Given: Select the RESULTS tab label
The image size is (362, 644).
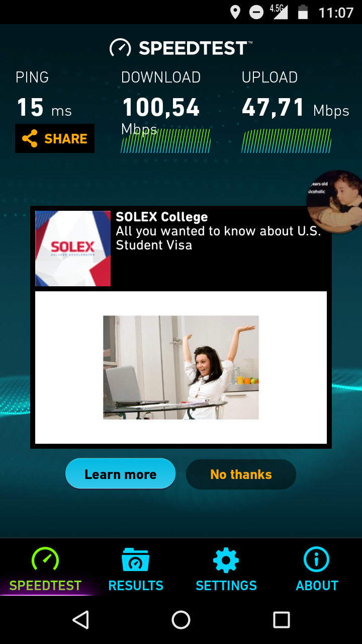Looking at the screenshot, I should pos(136,586).
